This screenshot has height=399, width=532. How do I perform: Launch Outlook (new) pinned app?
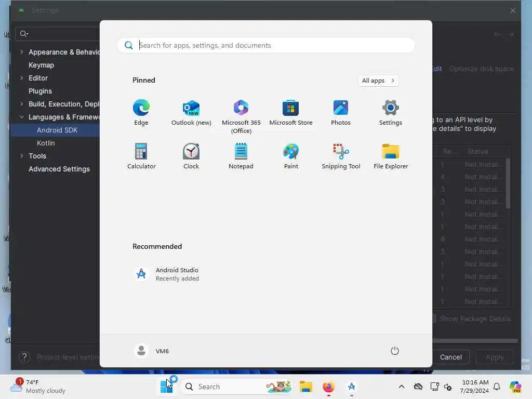pyautogui.click(x=191, y=113)
